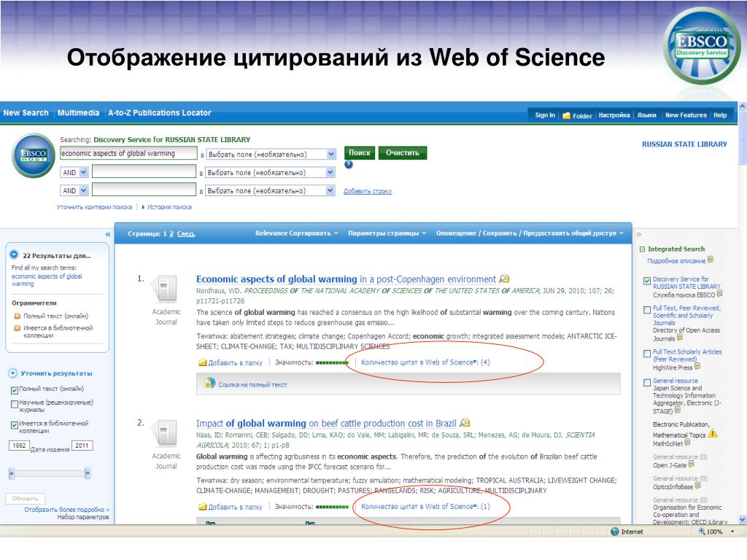
Task: Collapse the '22 Результаты для' section
Action: click(14, 254)
